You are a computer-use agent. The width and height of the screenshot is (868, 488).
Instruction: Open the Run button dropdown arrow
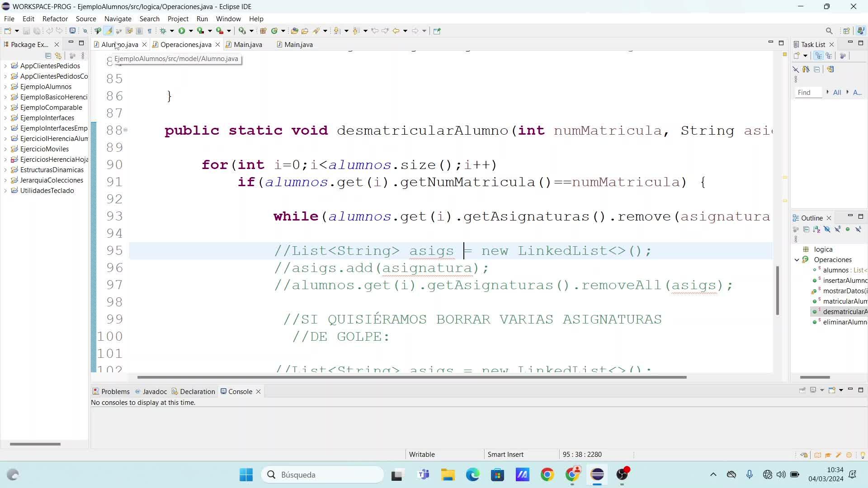191,31
